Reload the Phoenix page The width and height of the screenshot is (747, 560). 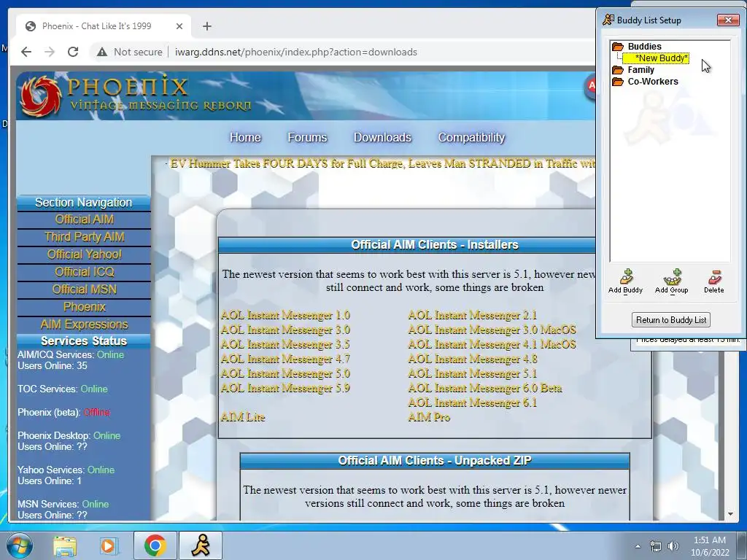(73, 52)
